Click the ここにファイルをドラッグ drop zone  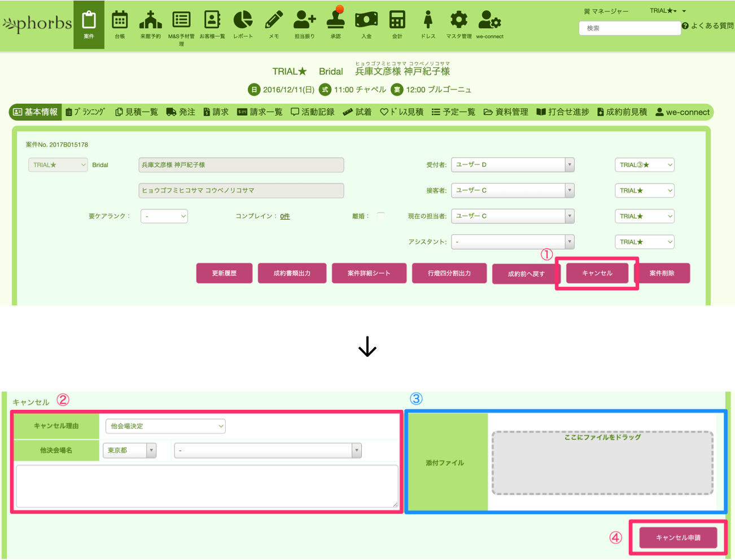(602, 463)
